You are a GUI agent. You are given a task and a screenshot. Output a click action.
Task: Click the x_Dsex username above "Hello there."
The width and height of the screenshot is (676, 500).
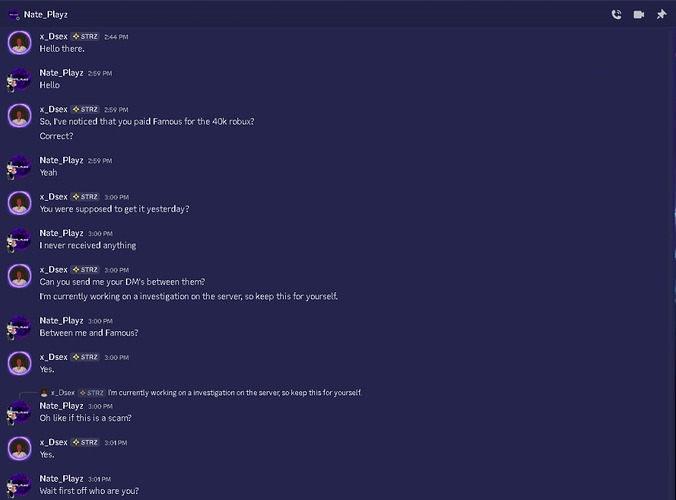click(x=53, y=36)
